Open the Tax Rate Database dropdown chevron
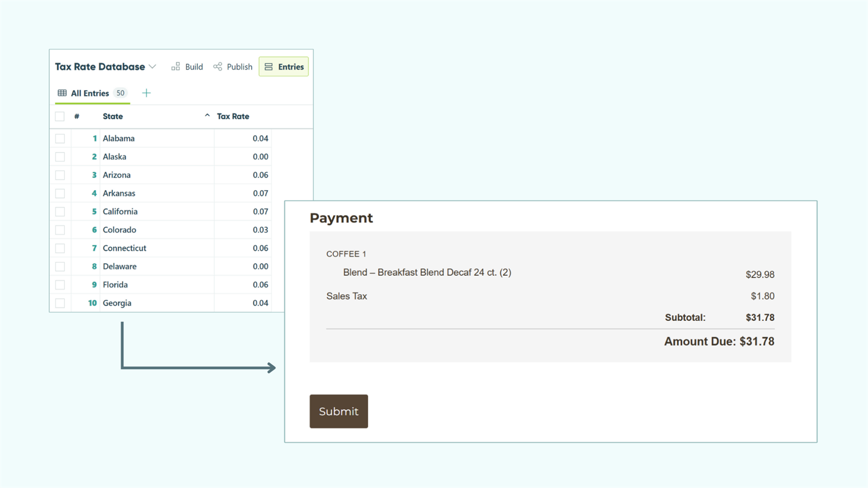868x488 pixels. [153, 66]
